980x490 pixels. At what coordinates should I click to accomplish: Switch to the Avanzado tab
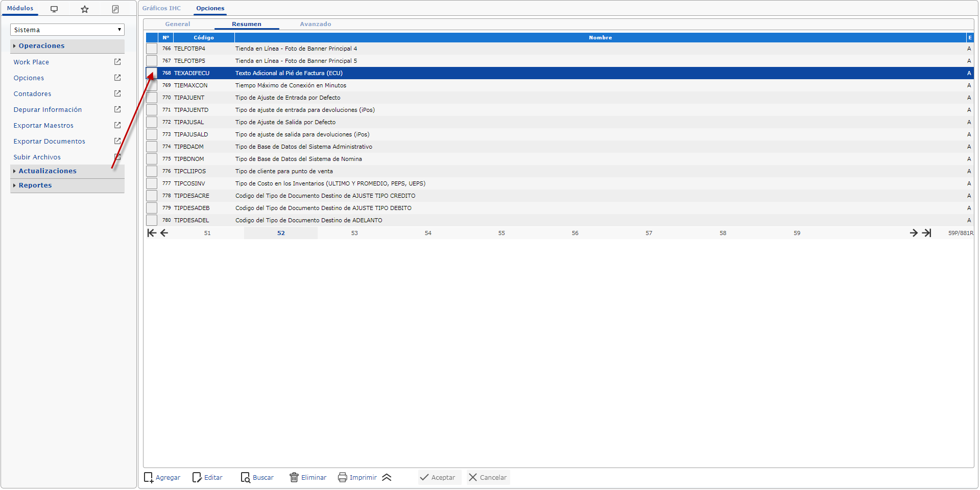coord(316,24)
